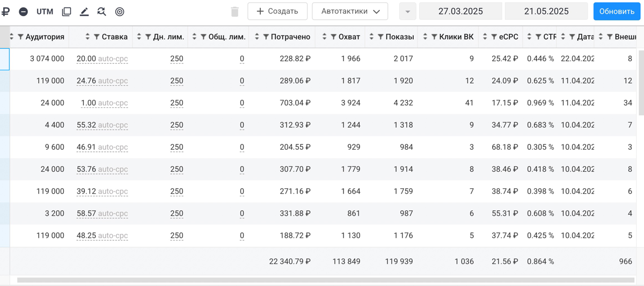
Task: Edit the bid 46.91 auto-cpc
Action: (x=103, y=147)
